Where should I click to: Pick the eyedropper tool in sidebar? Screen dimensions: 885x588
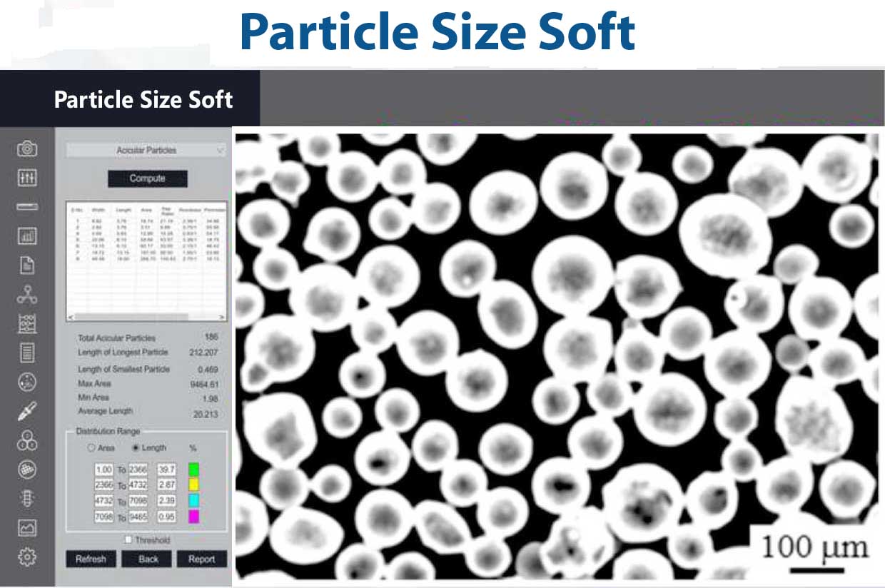click(x=27, y=411)
